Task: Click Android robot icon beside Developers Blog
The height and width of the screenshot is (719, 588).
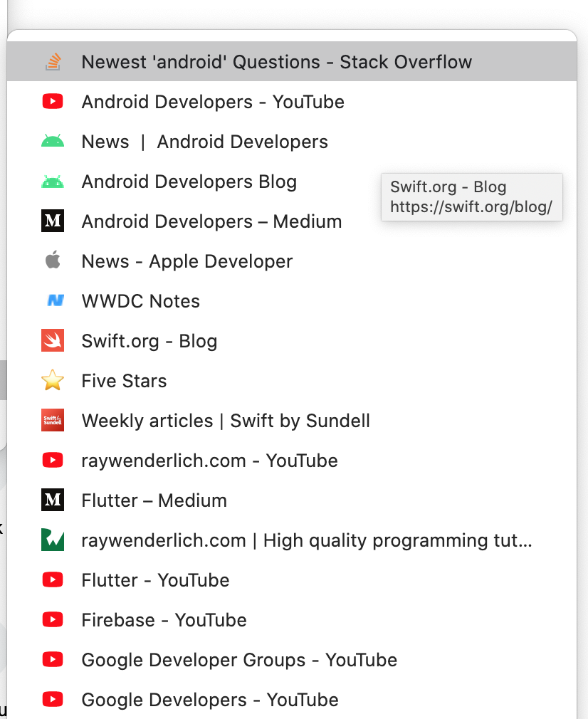Action: pos(53,182)
